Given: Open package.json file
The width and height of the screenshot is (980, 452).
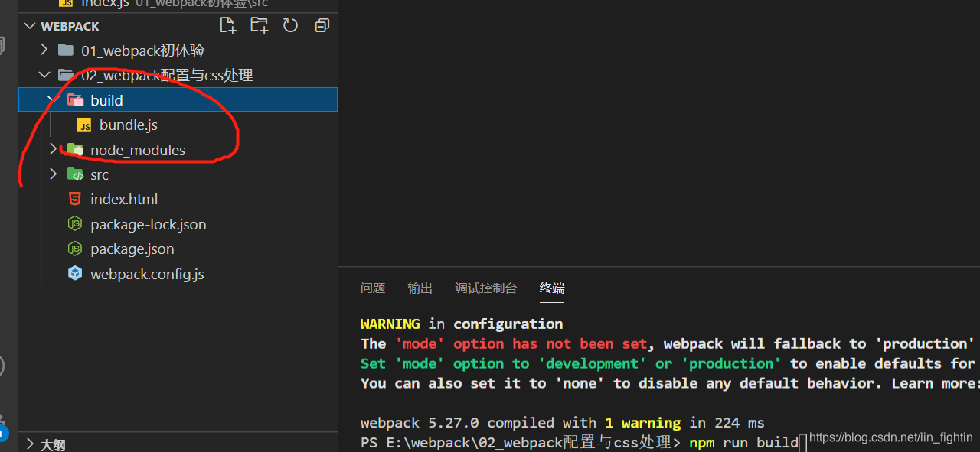Looking at the screenshot, I should click(x=132, y=249).
